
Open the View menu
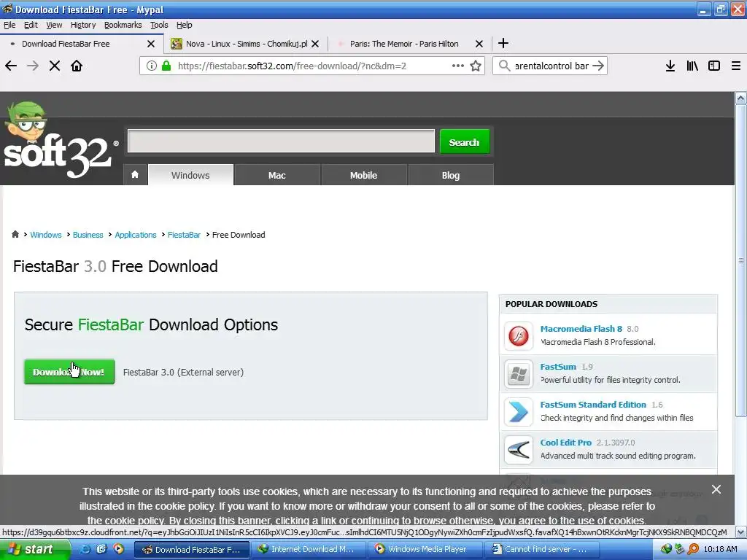point(54,25)
